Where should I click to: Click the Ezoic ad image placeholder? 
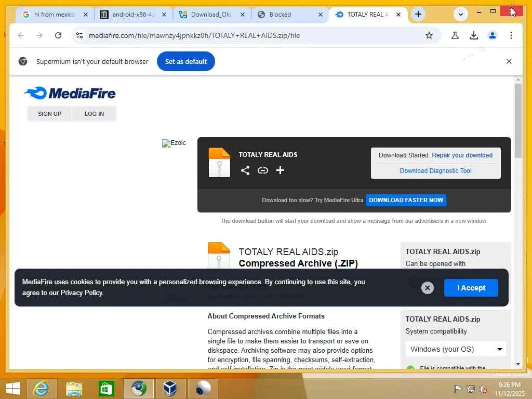[174, 143]
